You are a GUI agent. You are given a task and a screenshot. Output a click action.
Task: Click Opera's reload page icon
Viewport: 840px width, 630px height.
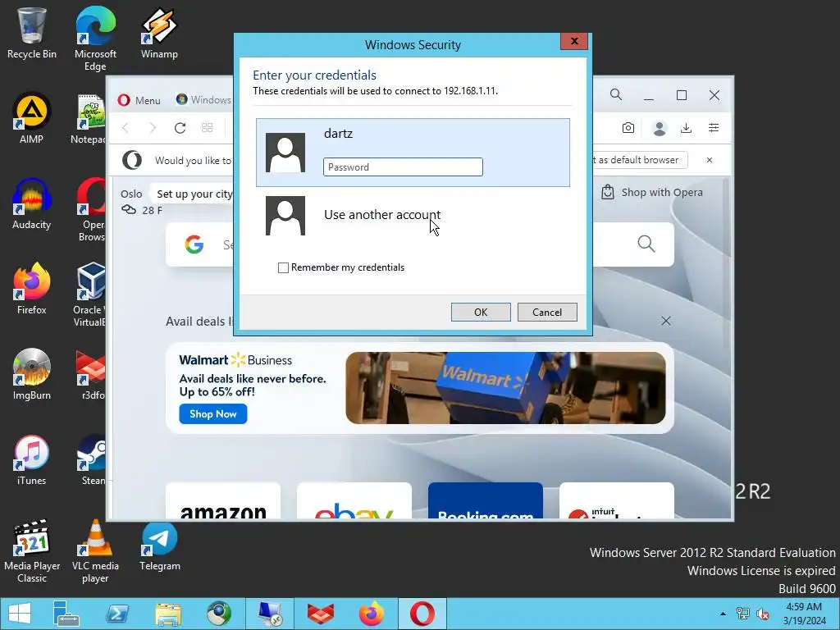[x=180, y=127]
